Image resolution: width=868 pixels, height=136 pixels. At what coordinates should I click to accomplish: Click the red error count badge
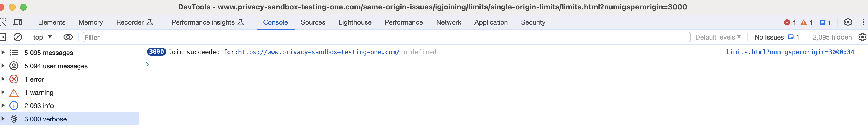click(790, 22)
